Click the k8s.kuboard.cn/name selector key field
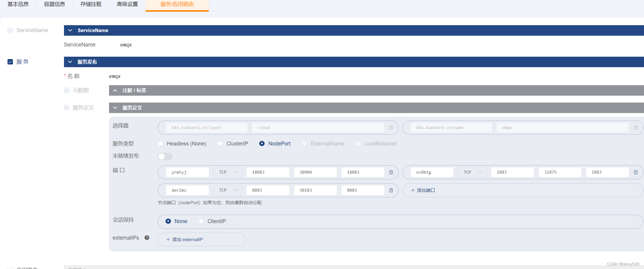 pyautogui.click(x=451, y=128)
